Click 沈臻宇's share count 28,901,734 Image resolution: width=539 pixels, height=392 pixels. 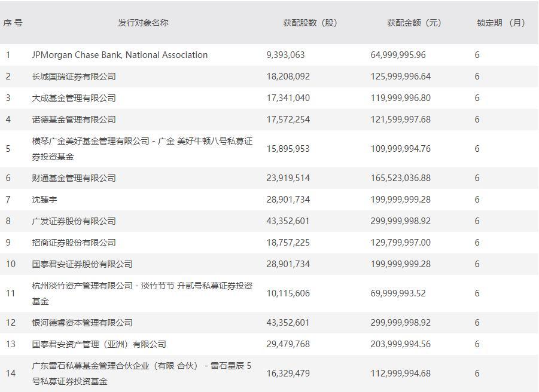pos(288,200)
